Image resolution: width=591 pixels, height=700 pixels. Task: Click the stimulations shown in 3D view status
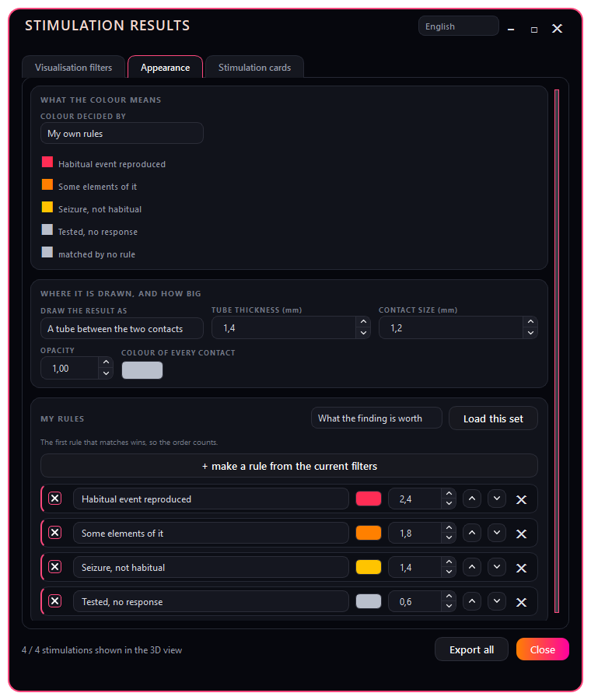pos(102,650)
